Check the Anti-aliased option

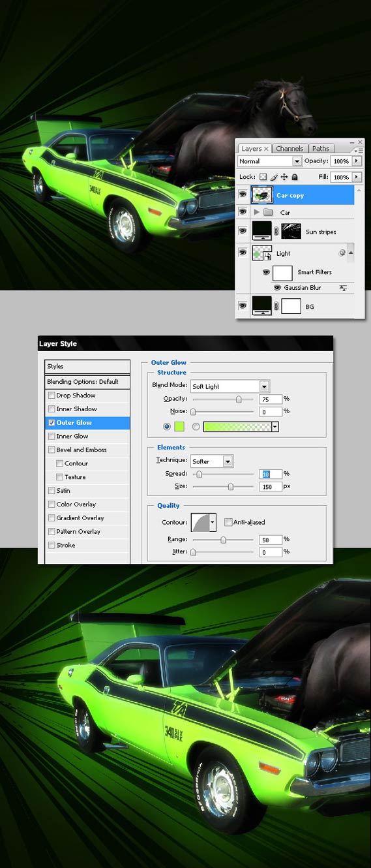point(228,522)
